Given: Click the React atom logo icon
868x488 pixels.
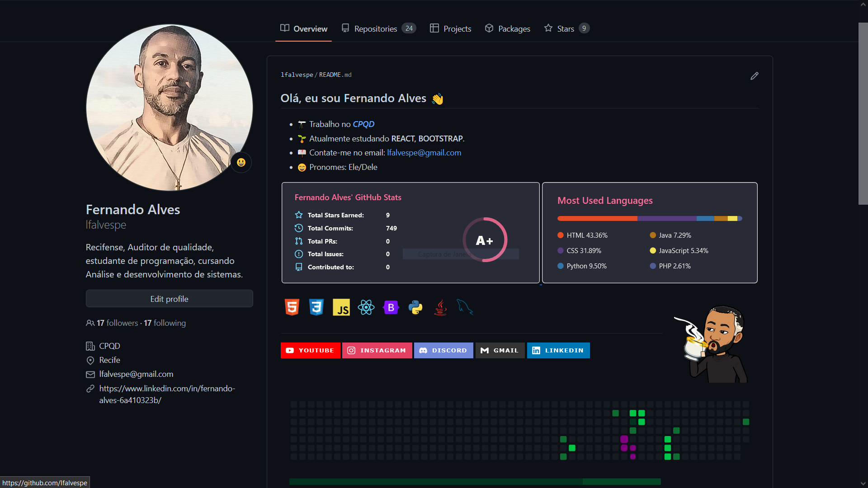Looking at the screenshot, I should pos(366,307).
